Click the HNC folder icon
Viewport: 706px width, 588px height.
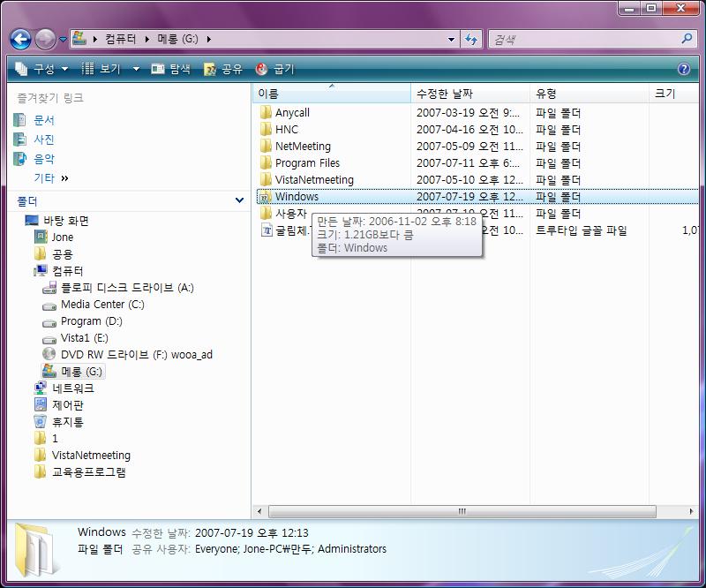click(267, 129)
